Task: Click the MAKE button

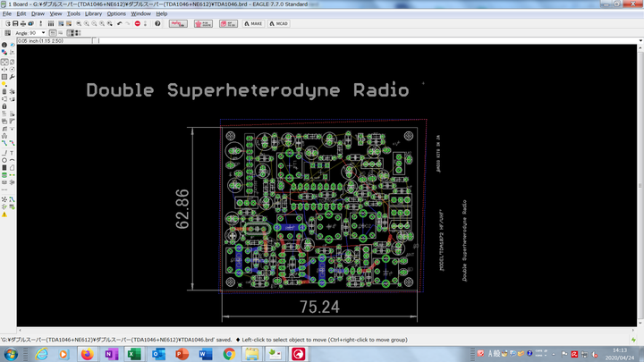Action: [x=252, y=23]
